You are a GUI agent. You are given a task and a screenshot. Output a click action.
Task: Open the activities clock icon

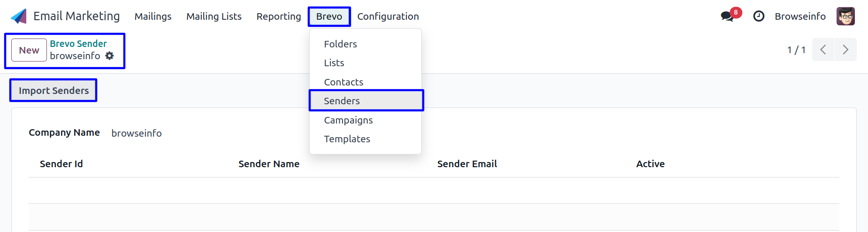[759, 16]
